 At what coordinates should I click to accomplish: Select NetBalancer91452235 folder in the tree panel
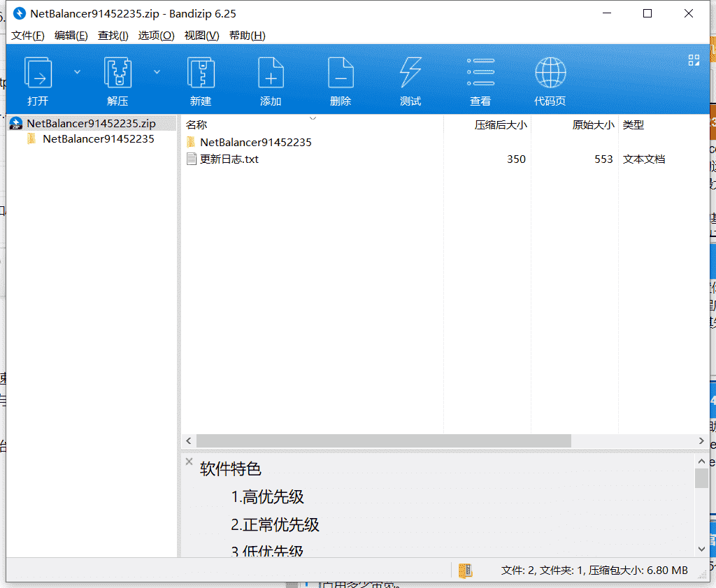(99, 138)
